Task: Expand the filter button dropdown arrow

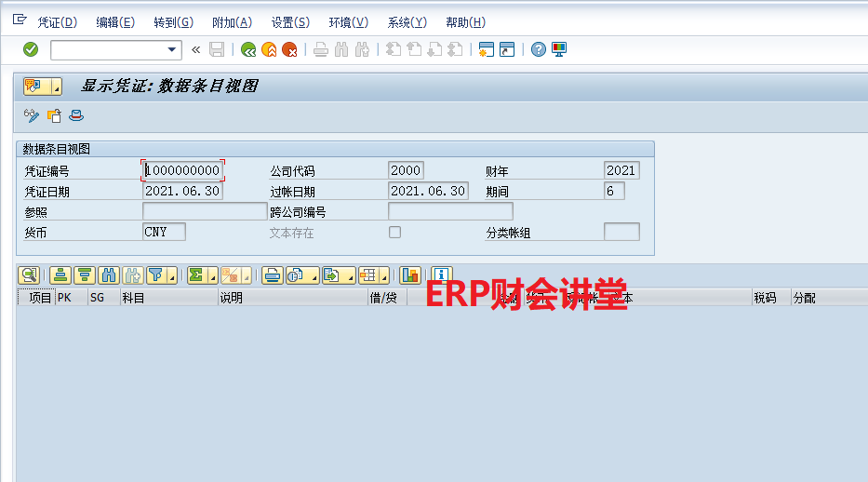Action: tap(171, 275)
